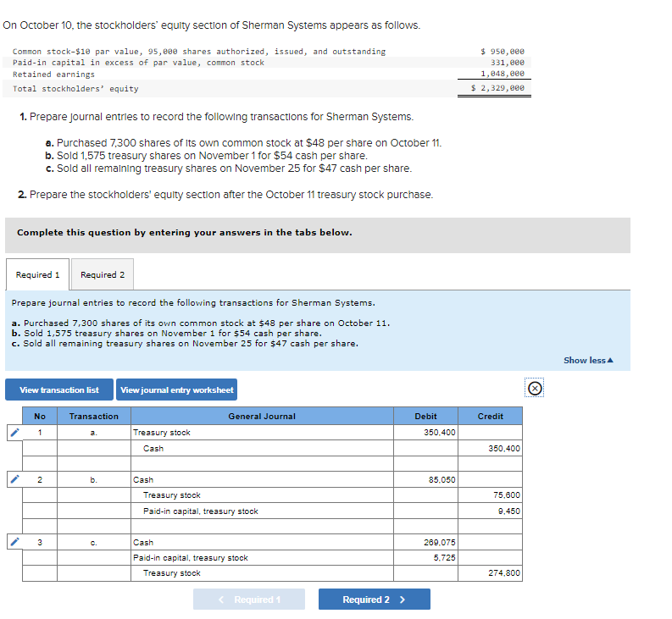Click the circled X close icon
The width and height of the screenshot is (672, 619).
pos(535,388)
